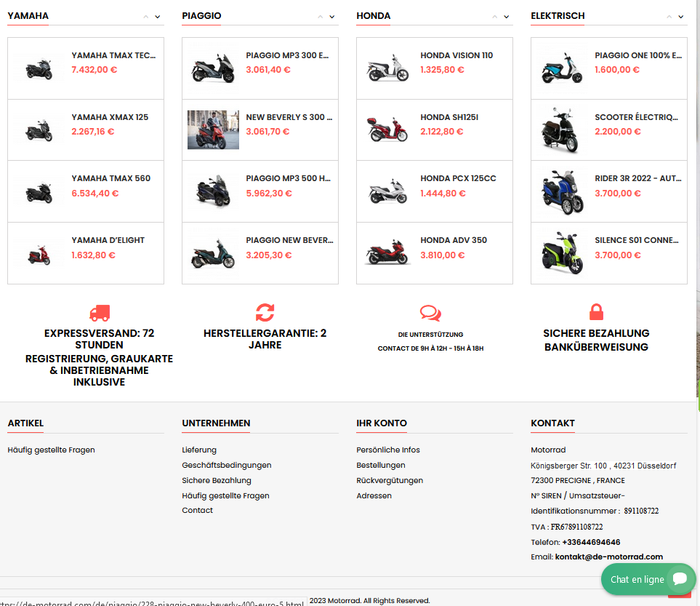700x606 pixels.
Task: Open the green Silence S01 thumbnail
Action: 562,253
